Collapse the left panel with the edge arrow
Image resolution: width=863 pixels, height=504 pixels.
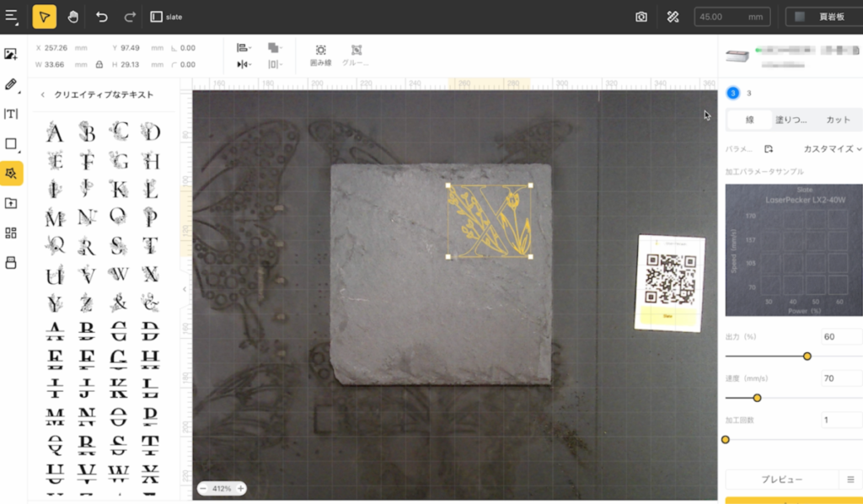[185, 289]
